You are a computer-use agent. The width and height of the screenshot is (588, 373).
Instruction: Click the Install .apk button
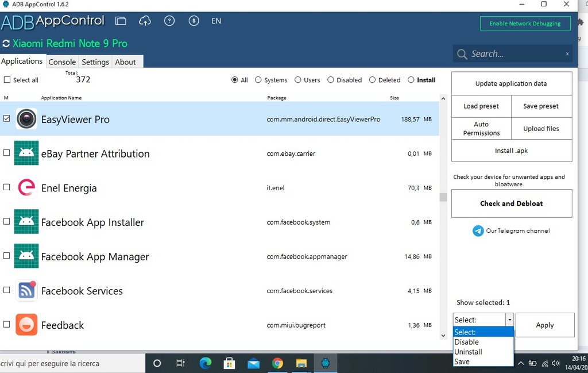tap(512, 151)
